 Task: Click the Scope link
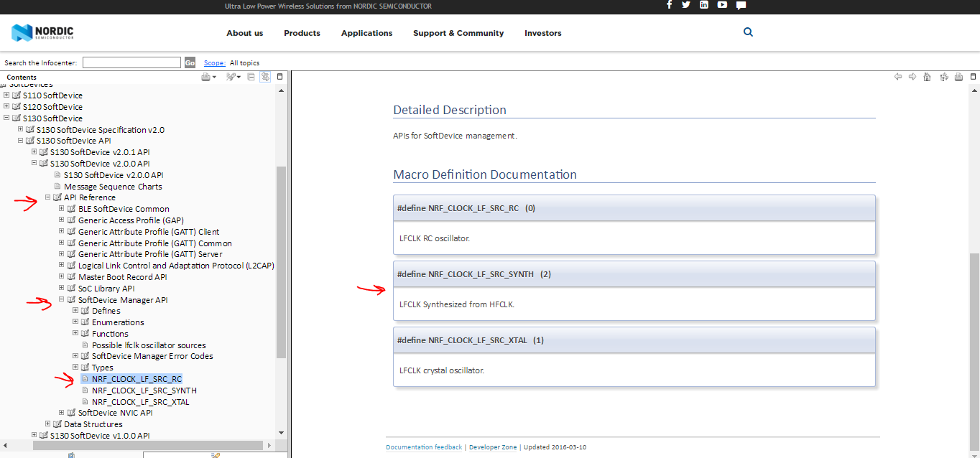215,63
